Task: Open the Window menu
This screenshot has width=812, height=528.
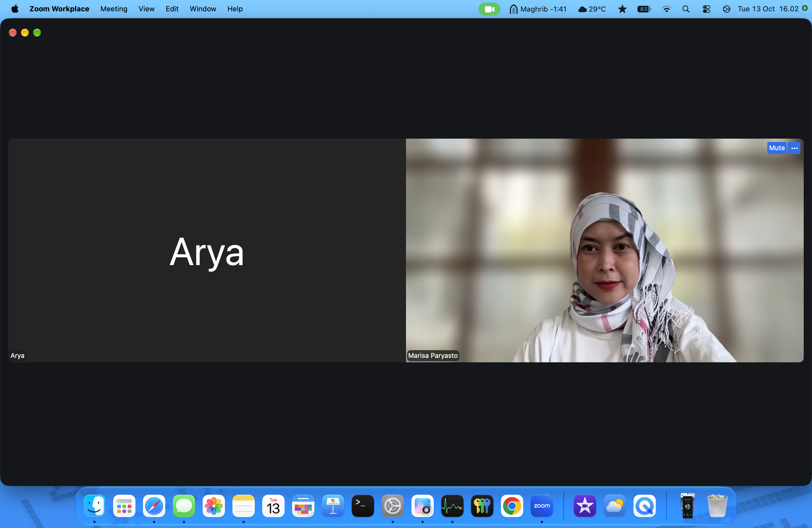Action: 203,9
